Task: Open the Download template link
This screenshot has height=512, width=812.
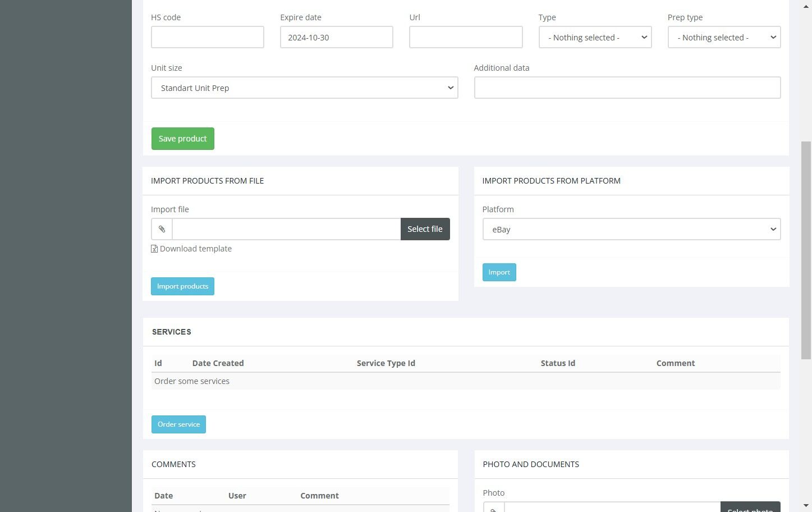Action: pos(196,249)
